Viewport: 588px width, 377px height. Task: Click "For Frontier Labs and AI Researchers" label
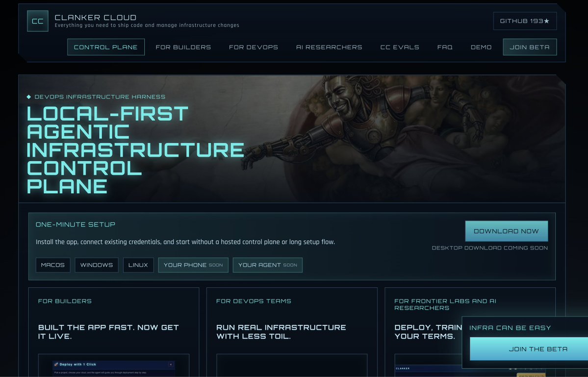(x=445, y=304)
